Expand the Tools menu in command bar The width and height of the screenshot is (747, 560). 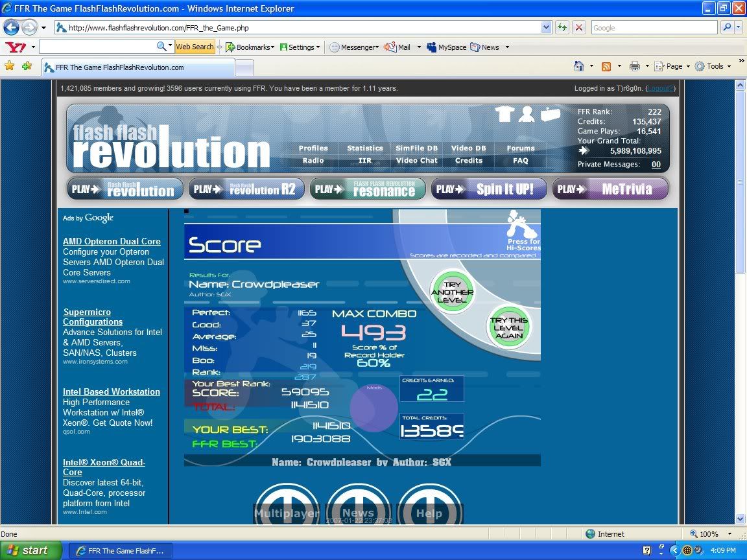point(713,66)
